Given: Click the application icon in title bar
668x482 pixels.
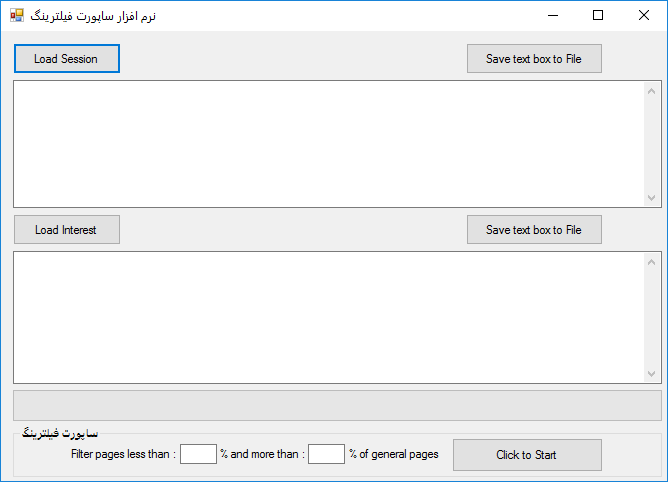Looking at the screenshot, I should 17,16.
